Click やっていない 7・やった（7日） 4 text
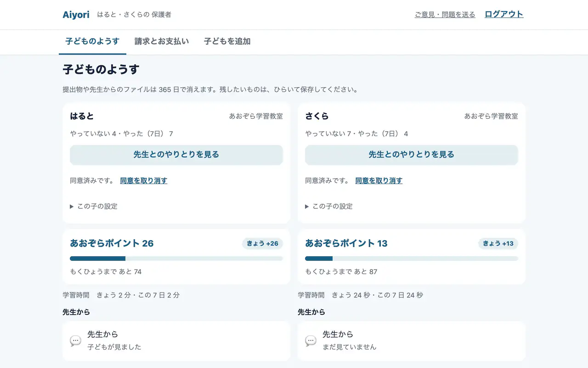 click(357, 134)
